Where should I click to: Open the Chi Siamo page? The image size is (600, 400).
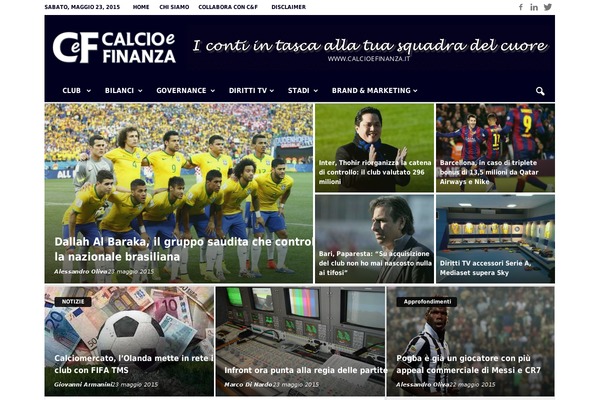[174, 7]
